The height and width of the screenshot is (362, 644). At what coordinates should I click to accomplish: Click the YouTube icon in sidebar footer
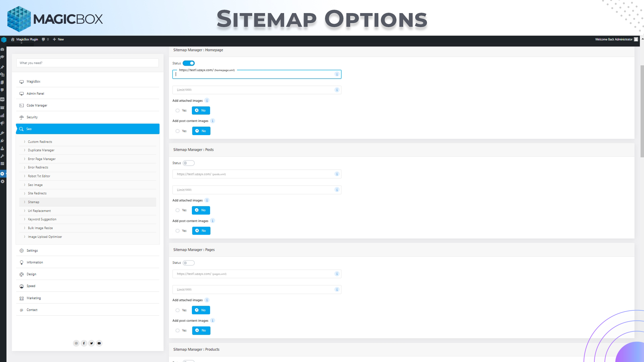(x=99, y=343)
